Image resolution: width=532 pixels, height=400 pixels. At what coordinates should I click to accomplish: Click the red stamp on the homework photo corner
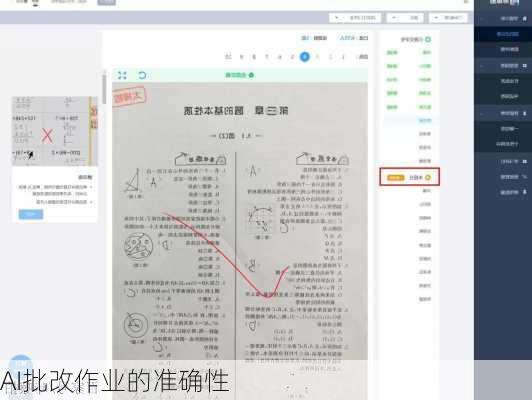pyautogui.click(x=129, y=97)
